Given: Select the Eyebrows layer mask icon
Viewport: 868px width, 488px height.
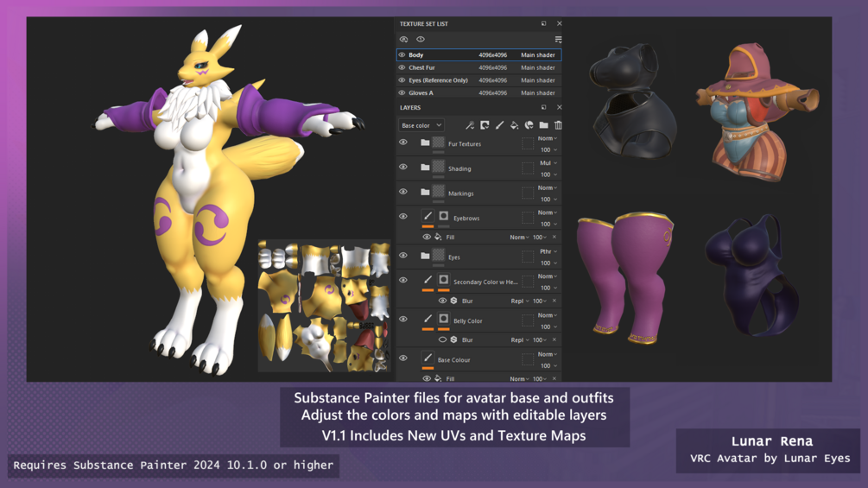Looking at the screenshot, I should (x=443, y=216).
